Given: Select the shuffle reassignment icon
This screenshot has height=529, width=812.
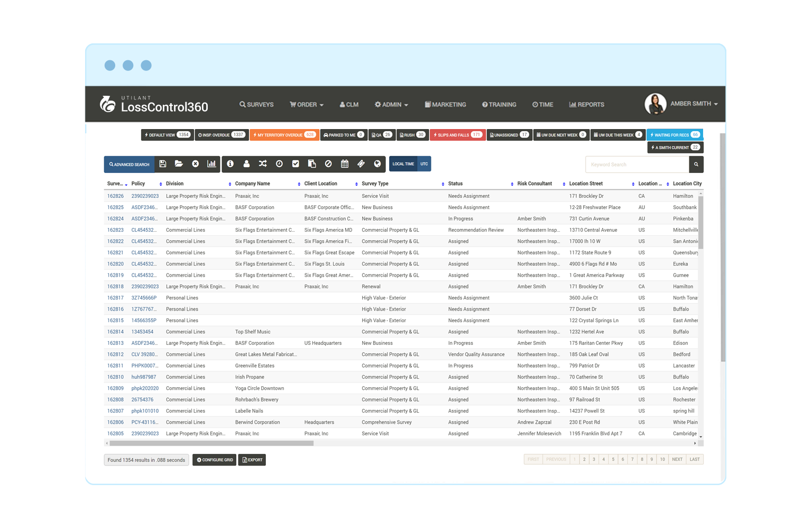Looking at the screenshot, I should [x=263, y=163].
